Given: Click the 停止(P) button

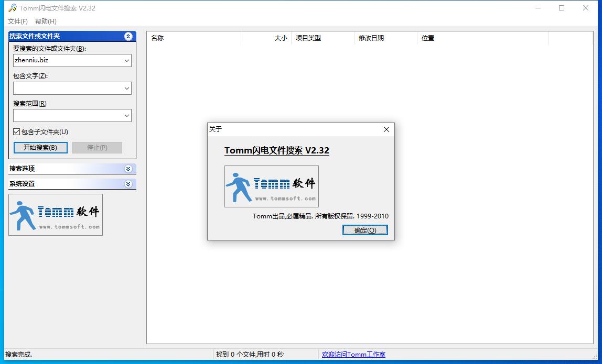Looking at the screenshot, I should 97,148.
